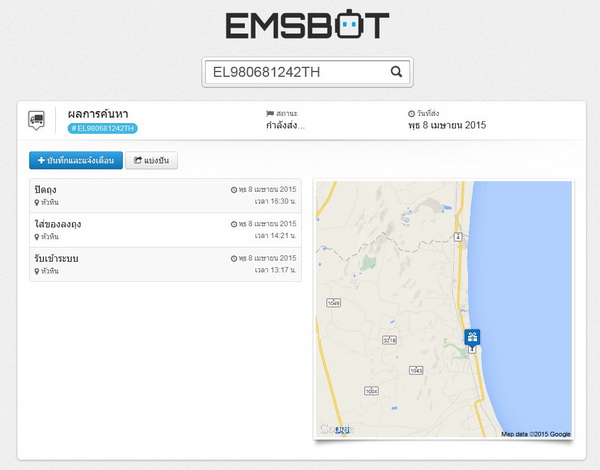Select the 13:17 tracking event row title
The width and height of the screenshot is (600, 470).
coord(56,258)
